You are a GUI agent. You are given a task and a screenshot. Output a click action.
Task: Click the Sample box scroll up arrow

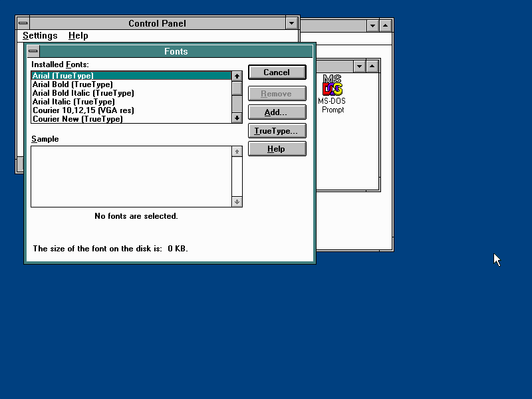pyautogui.click(x=237, y=152)
